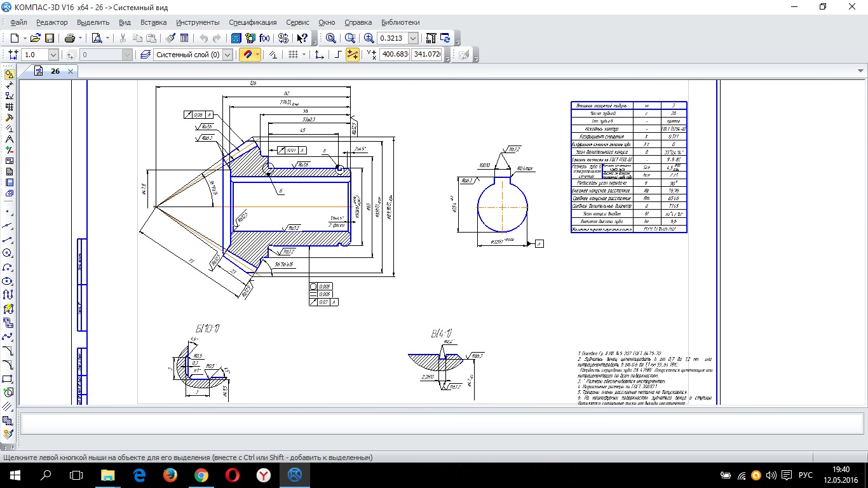
Task: Open the Библиотеки menu
Action: (x=401, y=22)
